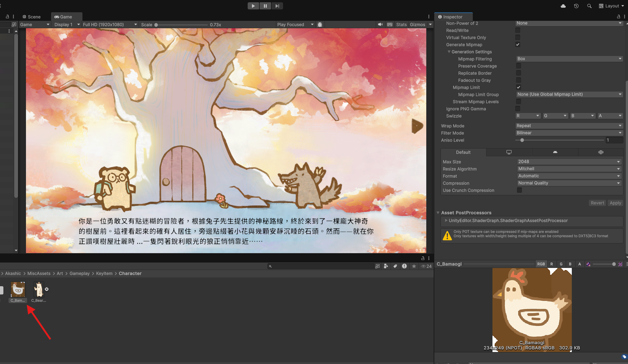Open the Max Size dropdown
The height and width of the screenshot is (364, 628).
click(569, 162)
